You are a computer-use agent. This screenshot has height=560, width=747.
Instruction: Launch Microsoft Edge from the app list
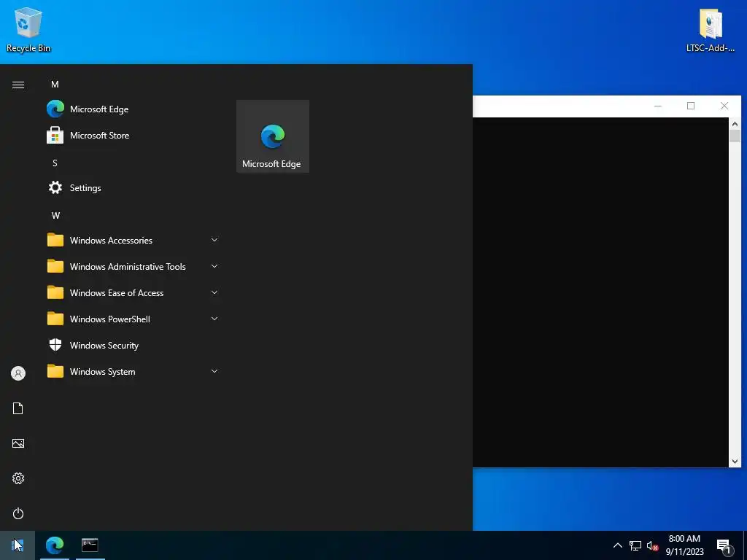133,109
